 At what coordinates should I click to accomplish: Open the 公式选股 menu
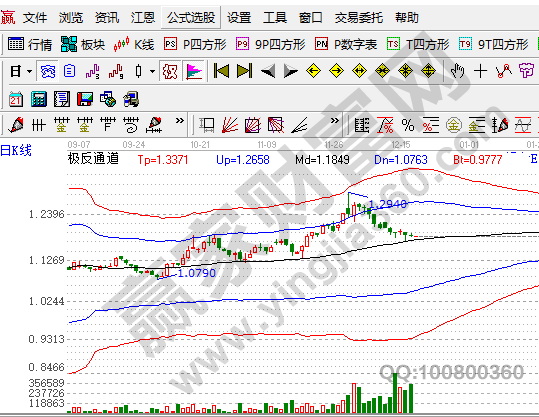[191, 17]
